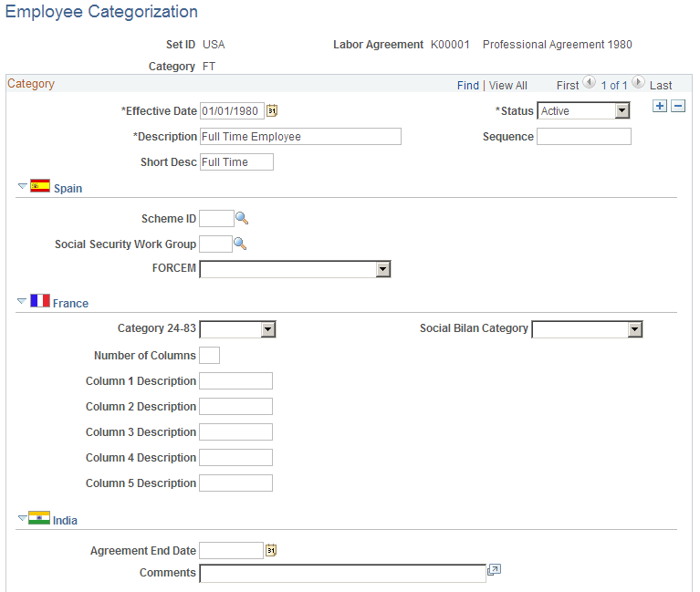Click the Set ID value USA
The image size is (700, 592).
coord(214,45)
